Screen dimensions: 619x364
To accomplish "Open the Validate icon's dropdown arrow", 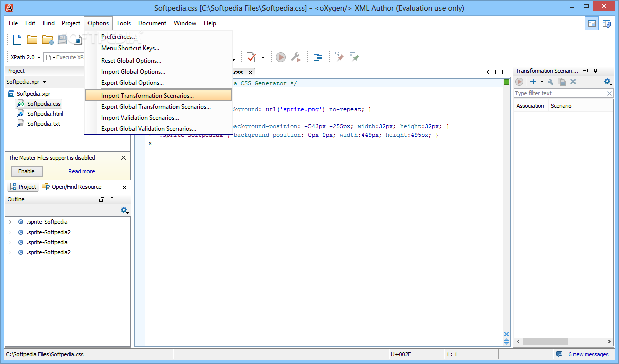I will pyautogui.click(x=263, y=58).
